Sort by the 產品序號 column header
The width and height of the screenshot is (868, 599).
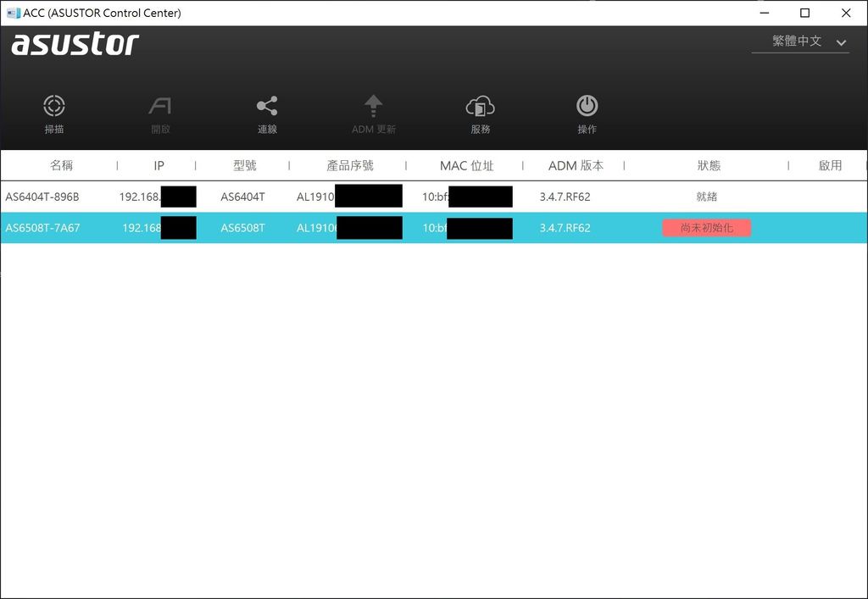pyautogui.click(x=350, y=165)
